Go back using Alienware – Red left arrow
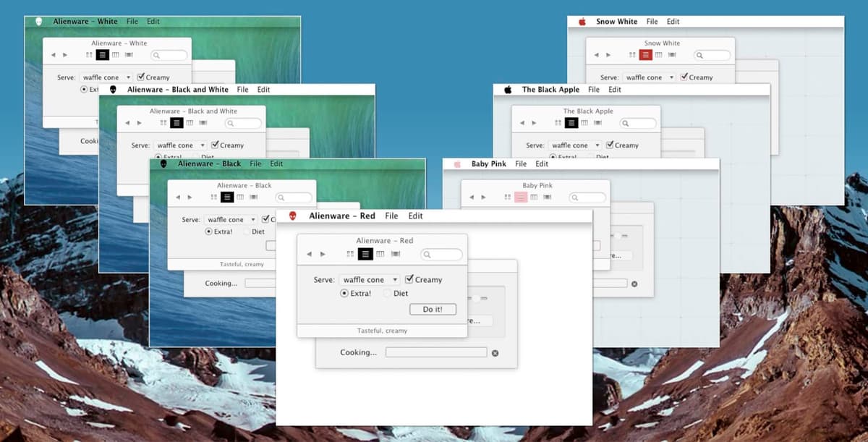This screenshot has height=442, width=868. tap(310, 254)
